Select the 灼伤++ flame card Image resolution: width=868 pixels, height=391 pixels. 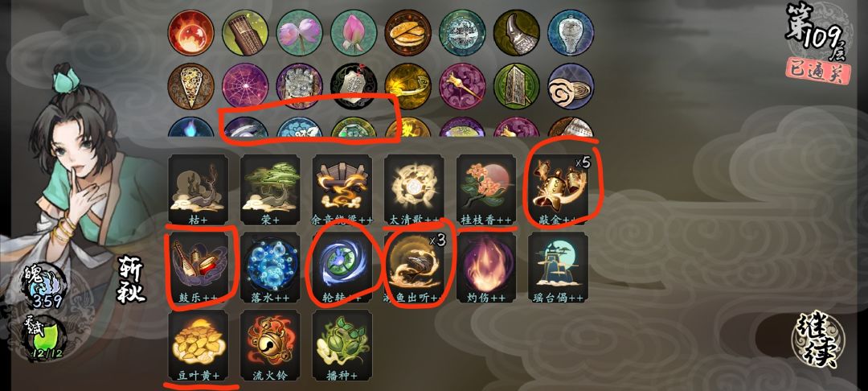486,267
